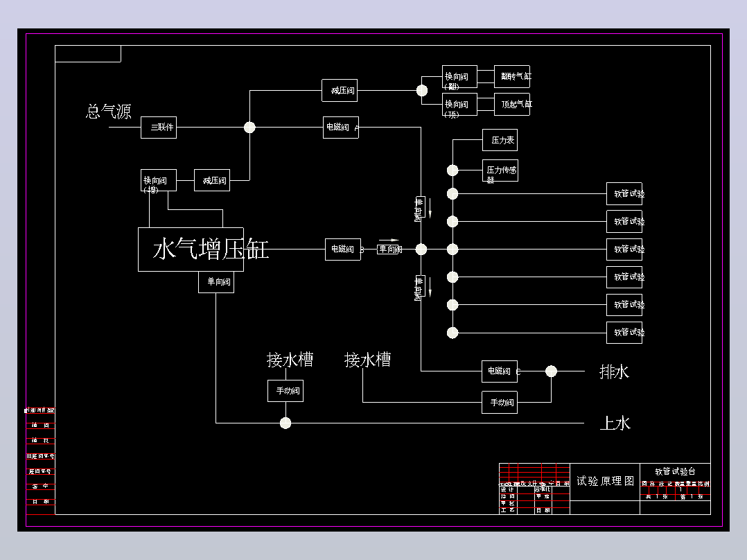Select the 三联件 block
The height and width of the screenshot is (560, 747).
[x=159, y=128]
